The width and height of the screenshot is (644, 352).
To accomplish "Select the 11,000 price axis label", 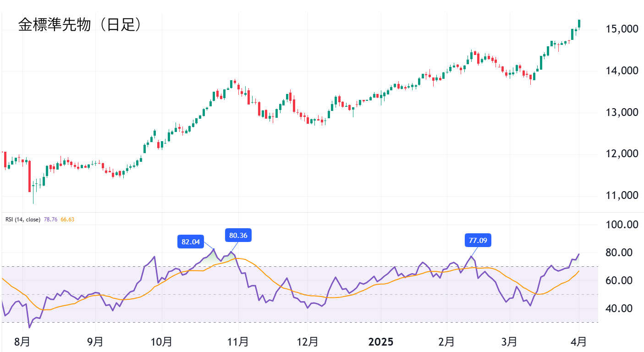I will pyautogui.click(x=619, y=195).
